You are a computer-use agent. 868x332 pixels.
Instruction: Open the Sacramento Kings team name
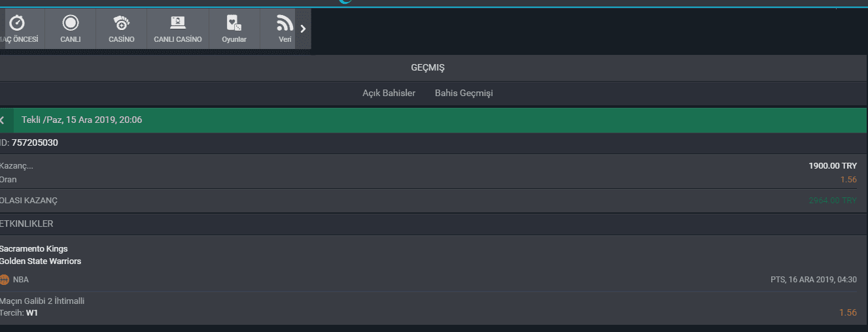pyautogui.click(x=33, y=249)
